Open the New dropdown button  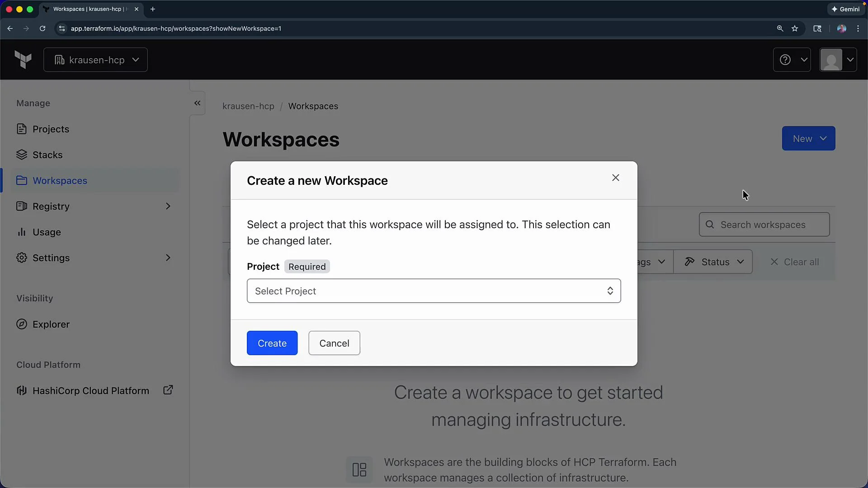[808, 139]
